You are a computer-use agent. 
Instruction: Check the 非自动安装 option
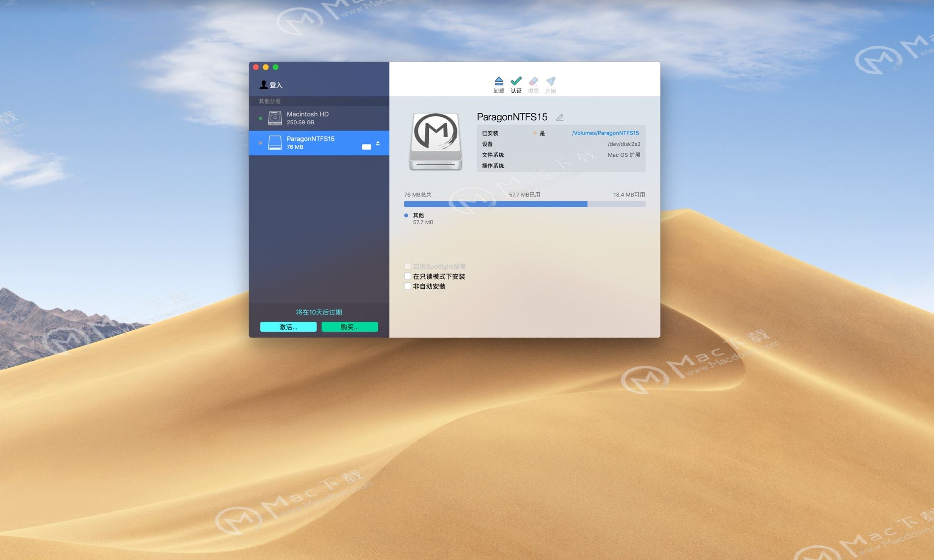(x=408, y=286)
